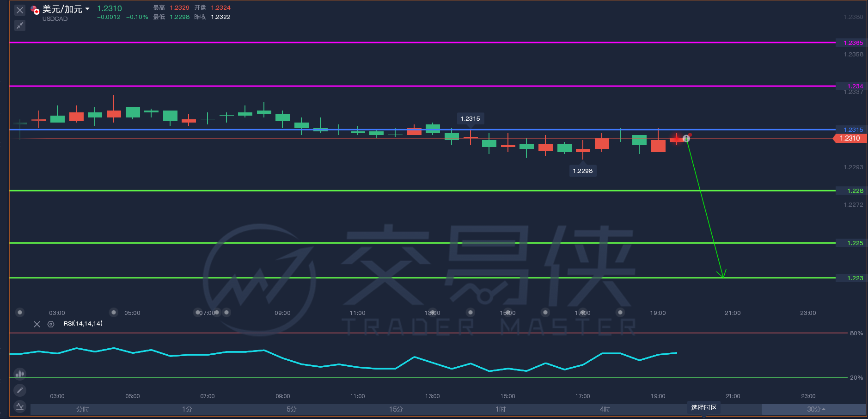Switch to the 1分 timeframe tab
Screen dimensions: 868x419
click(187, 409)
